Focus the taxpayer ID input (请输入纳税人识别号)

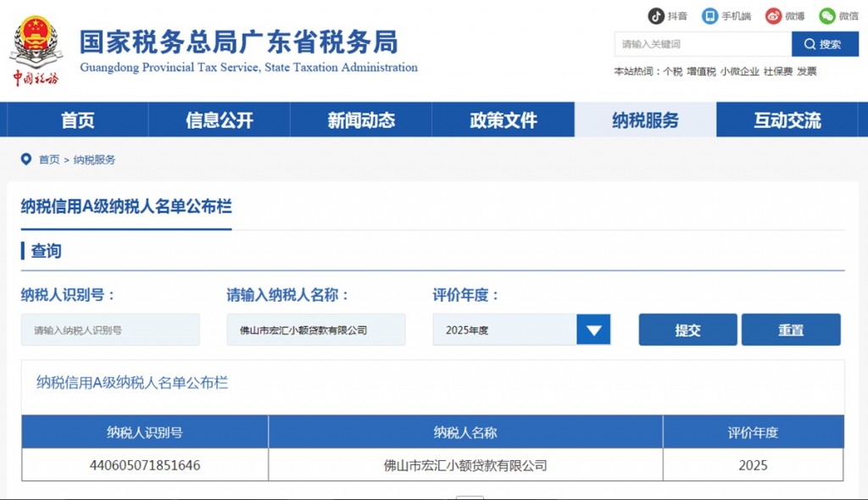pos(110,330)
